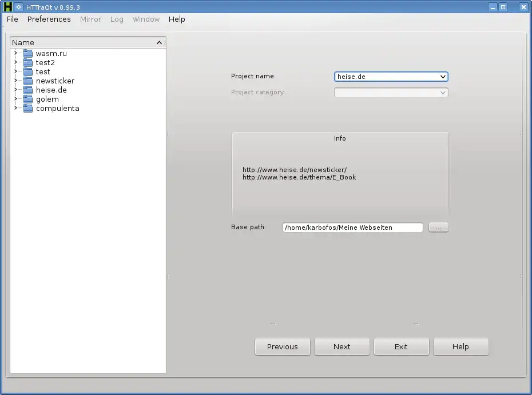Expand the golem tree node

[15, 99]
